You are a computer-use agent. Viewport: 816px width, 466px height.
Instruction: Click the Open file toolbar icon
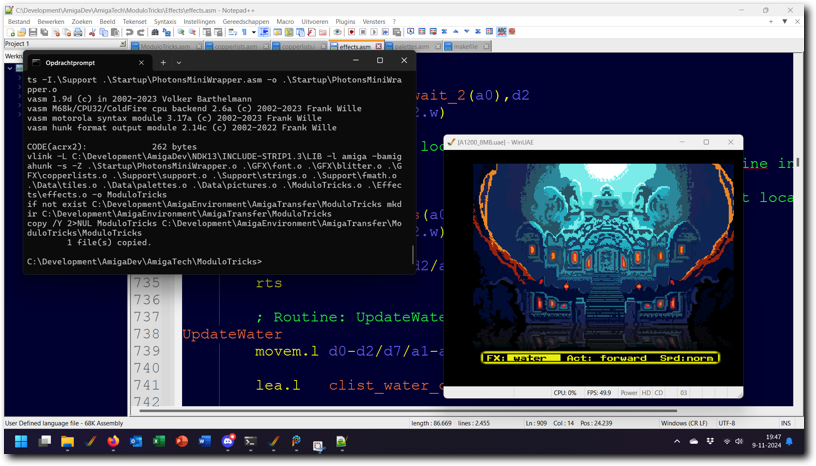click(x=21, y=32)
